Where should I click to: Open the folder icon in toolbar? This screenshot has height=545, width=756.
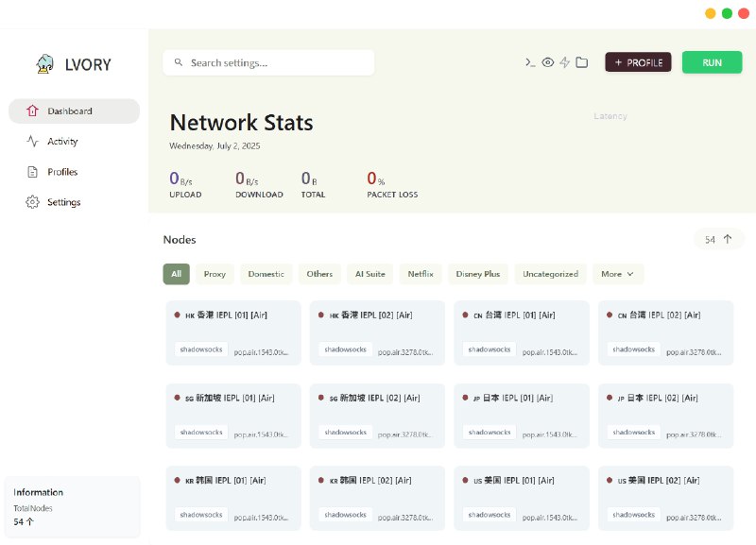coord(582,62)
